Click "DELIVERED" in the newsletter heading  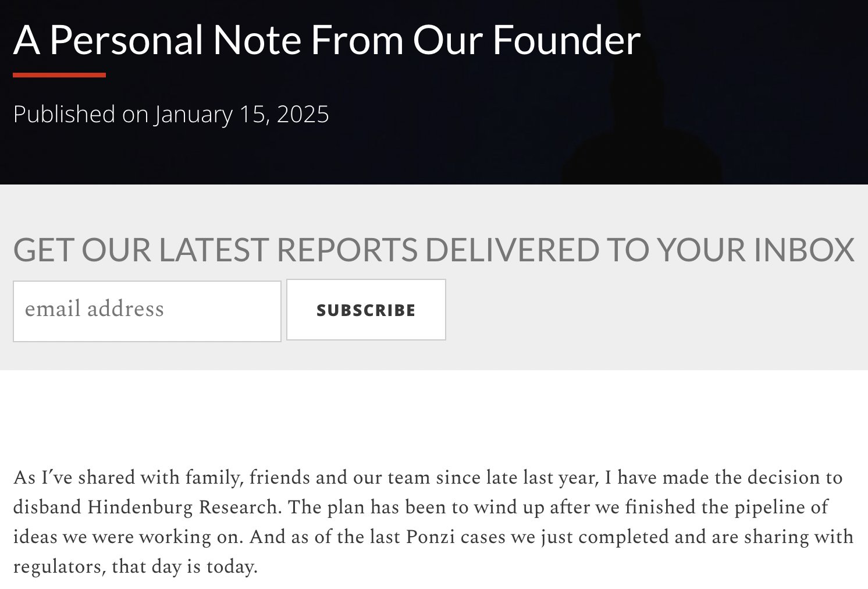(x=512, y=250)
